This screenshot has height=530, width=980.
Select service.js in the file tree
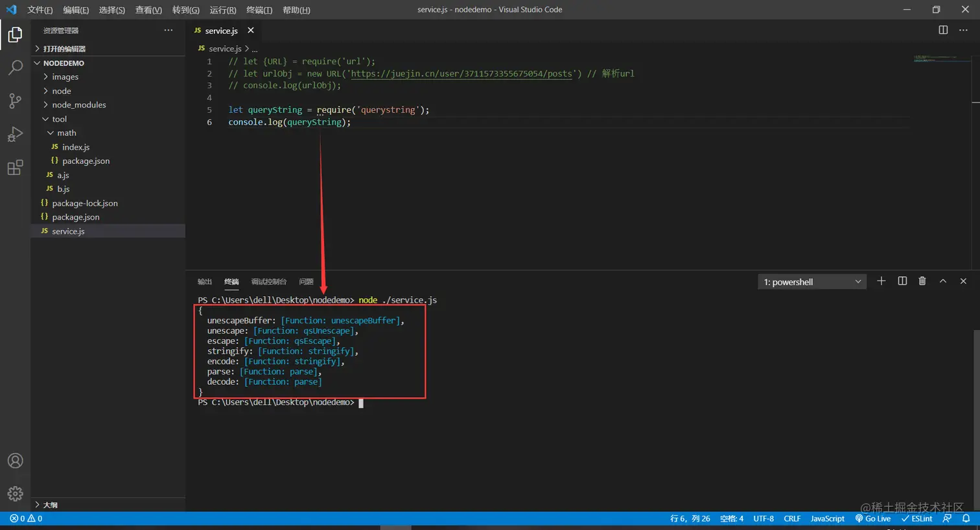[x=108, y=231]
